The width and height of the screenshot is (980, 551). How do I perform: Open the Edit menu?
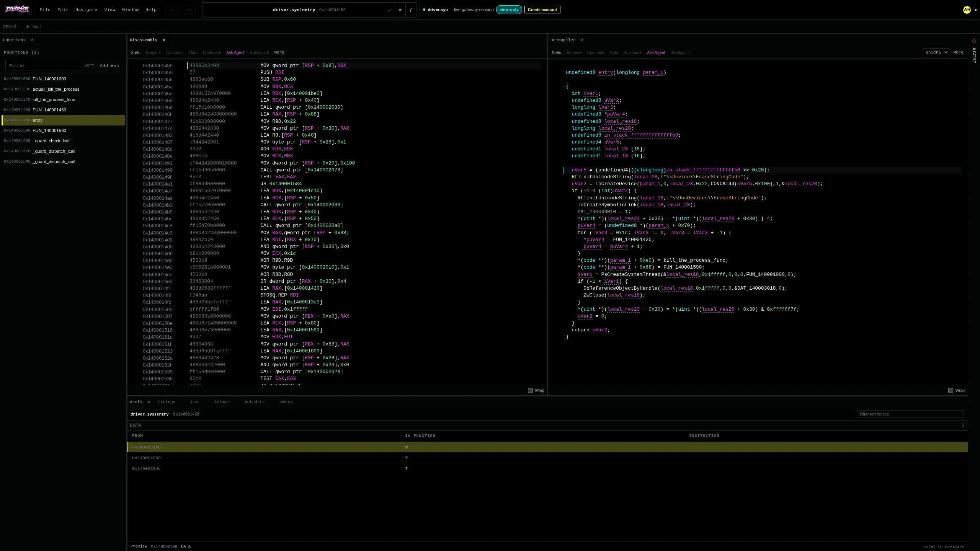pos(63,10)
